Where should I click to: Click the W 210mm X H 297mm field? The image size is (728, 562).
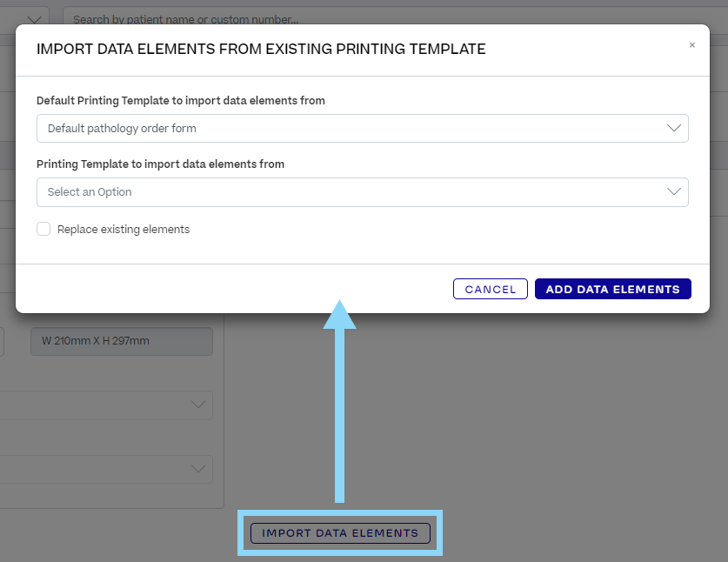pos(122,341)
